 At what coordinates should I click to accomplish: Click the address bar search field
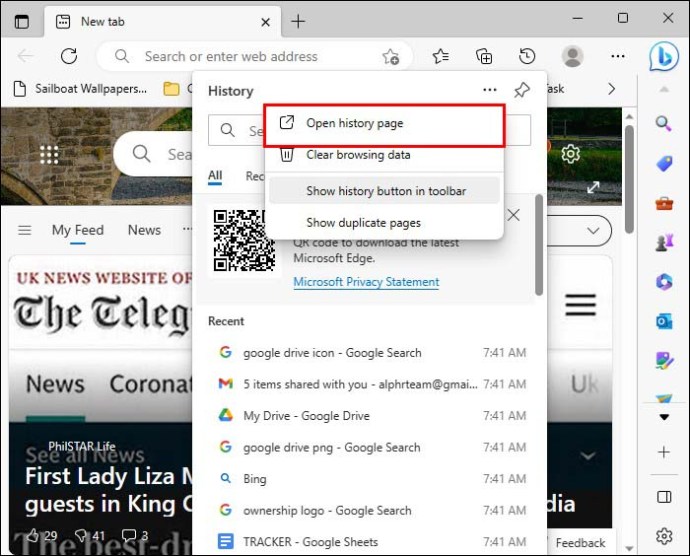tap(254, 56)
